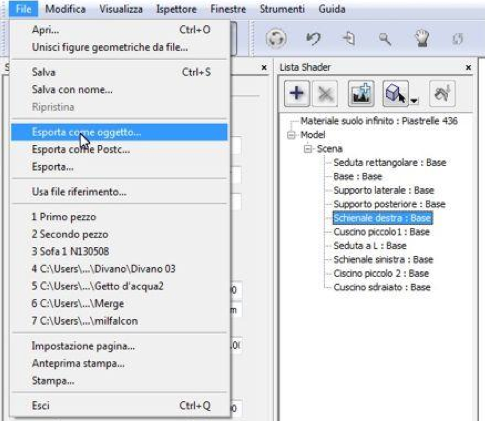Click the grey X delete shader icon
Image resolution: width=485 pixels, height=421 pixels.
click(x=325, y=94)
